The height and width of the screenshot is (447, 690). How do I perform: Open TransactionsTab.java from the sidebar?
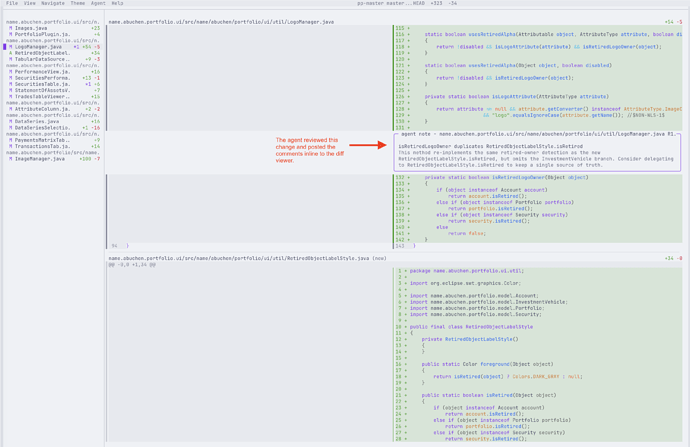pyautogui.click(x=42, y=147)
